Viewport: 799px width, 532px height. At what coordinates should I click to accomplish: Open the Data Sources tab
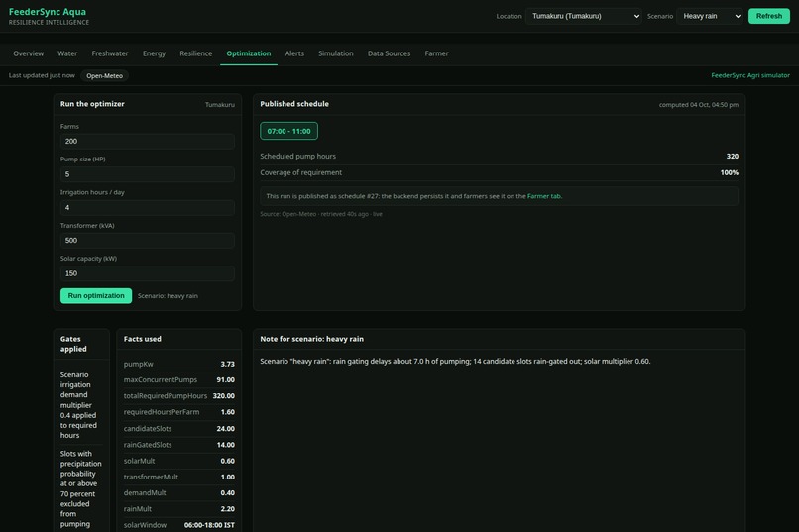coord(389,53)
